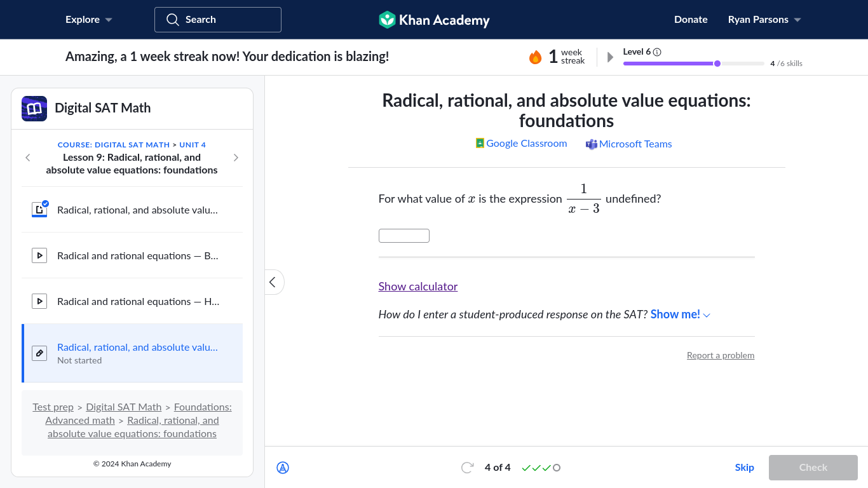Screen dimensions: 868x488
Task: Click '© 2024 Khan Academy' text
Action: pyautogui.click(x=132, y=464)
